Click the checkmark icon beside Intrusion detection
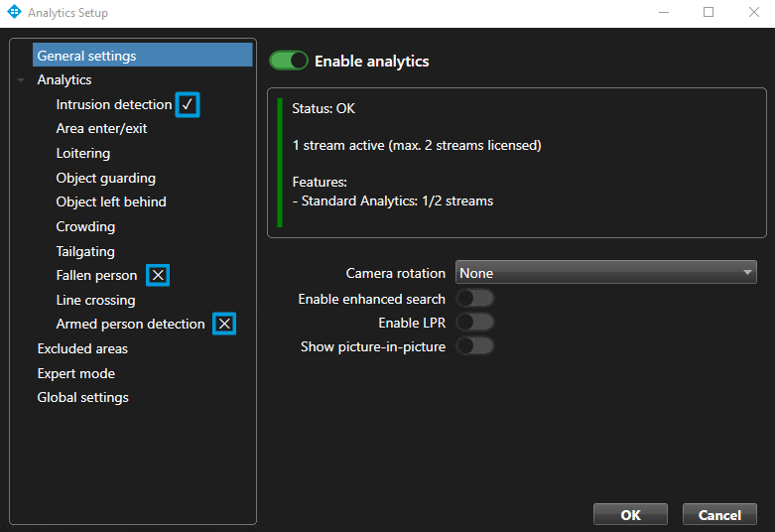 188,104
